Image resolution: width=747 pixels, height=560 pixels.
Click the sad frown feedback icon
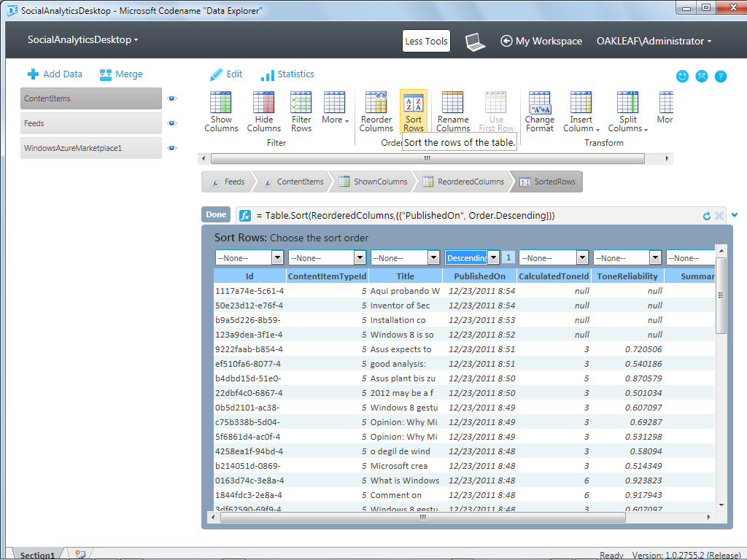[702, 76]
